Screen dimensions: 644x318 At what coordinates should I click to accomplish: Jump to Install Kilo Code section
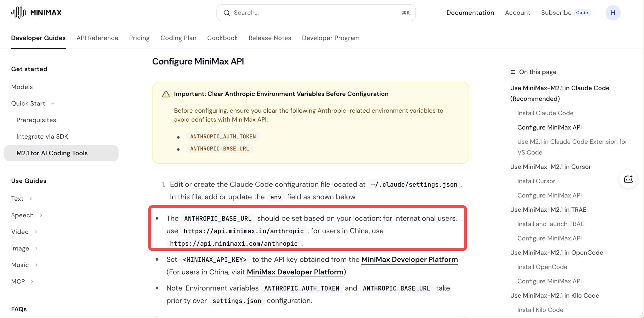540,310
